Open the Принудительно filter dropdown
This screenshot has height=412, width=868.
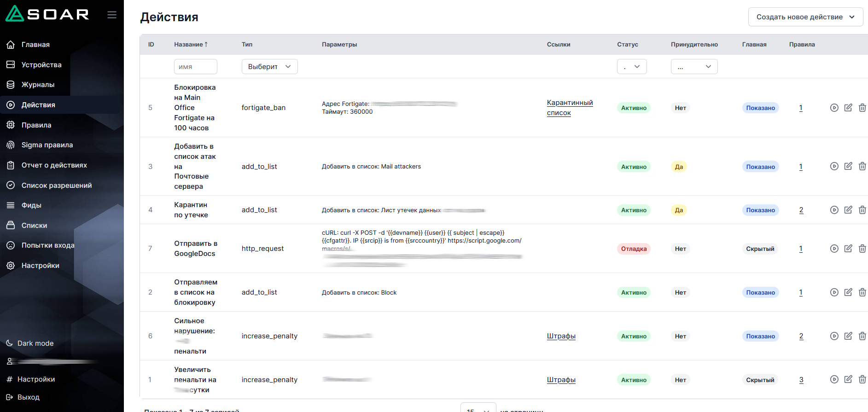[x=693, y=67]
